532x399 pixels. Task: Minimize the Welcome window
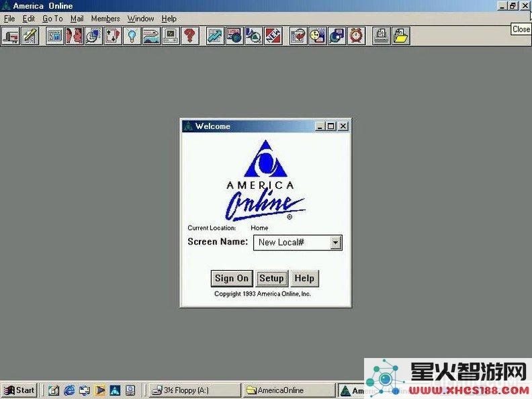coord(320,126)
